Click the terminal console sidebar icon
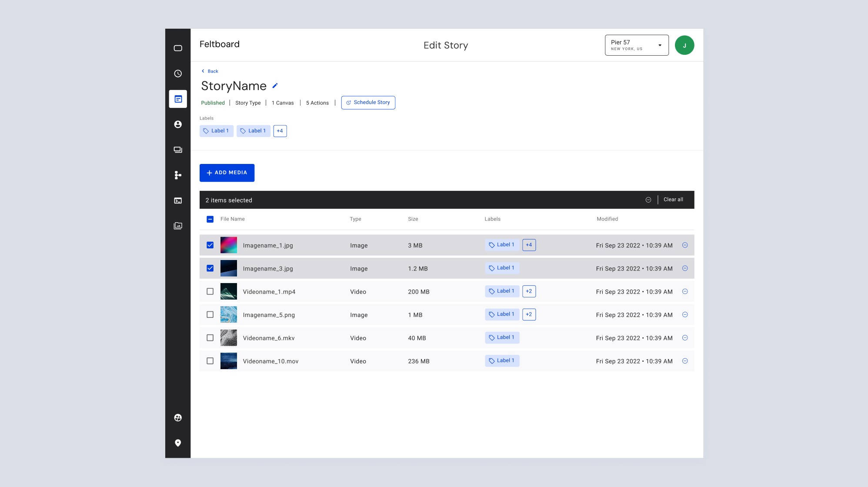The height and width of the screenshot is (487, 868). pyautogui.click(x=178, y=200)
